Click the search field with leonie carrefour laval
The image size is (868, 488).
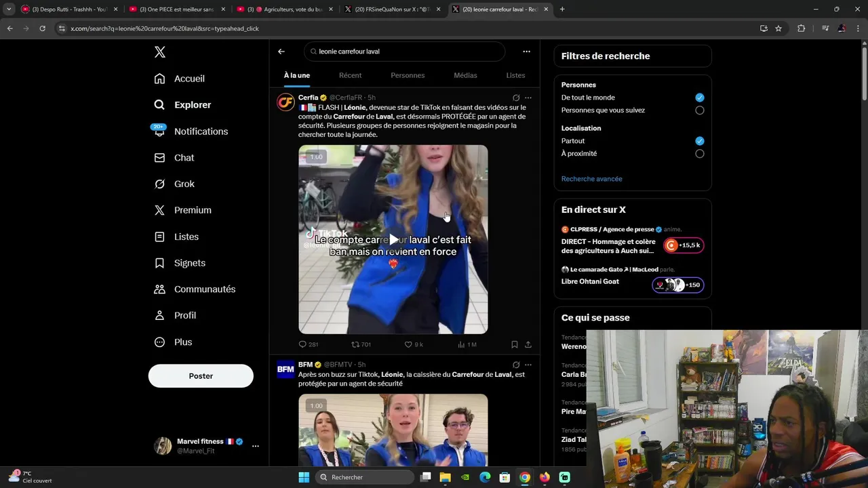[405, 52]
